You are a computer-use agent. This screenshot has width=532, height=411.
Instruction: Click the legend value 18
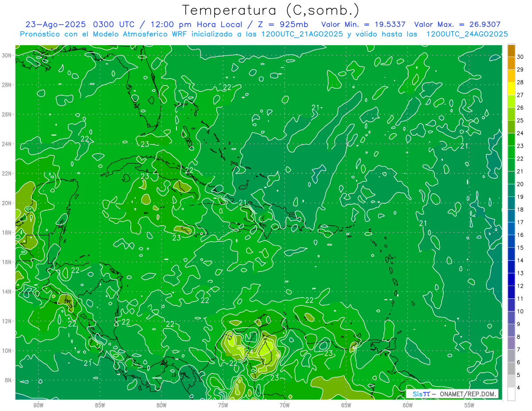click(520, 209)
